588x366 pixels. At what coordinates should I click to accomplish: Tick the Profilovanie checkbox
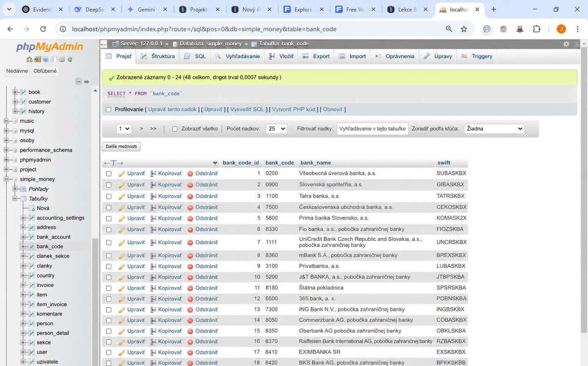109,110
